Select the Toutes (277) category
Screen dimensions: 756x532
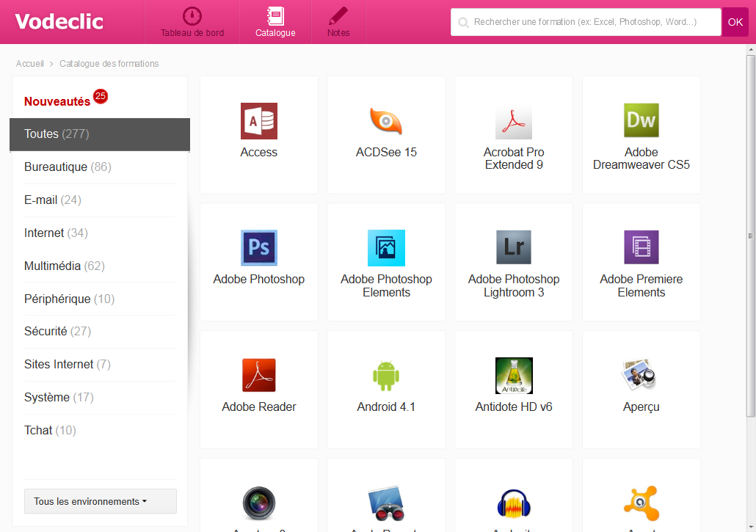(x=100, y=134)
